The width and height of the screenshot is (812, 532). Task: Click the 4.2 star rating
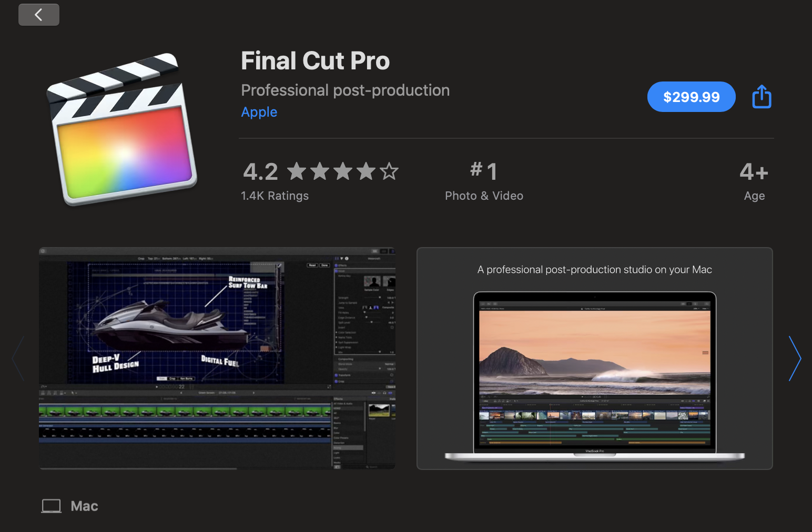point(321,171)
